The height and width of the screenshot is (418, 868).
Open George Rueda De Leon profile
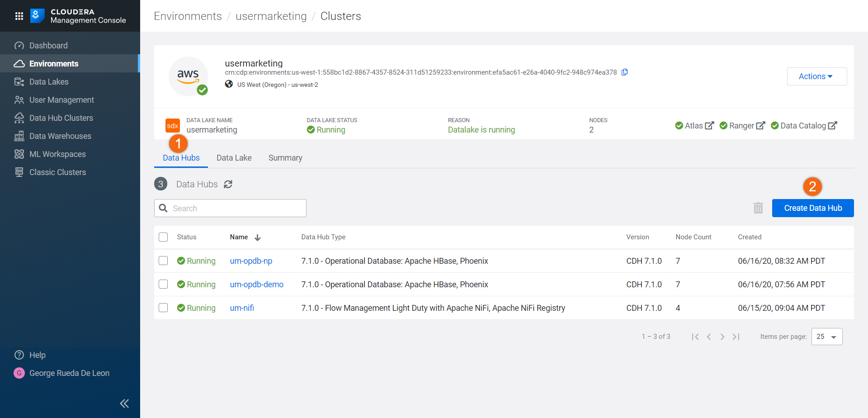click(70, 373)
